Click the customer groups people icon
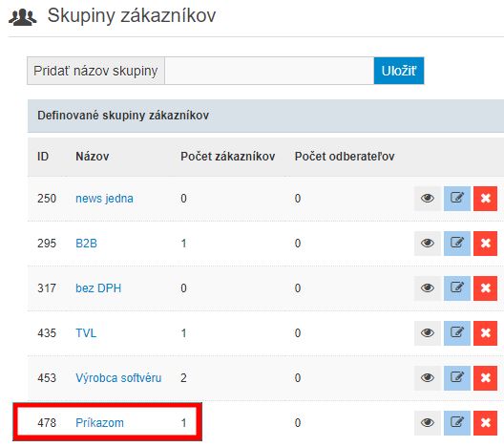This screenshot has height=447, width=504. [23, 17]
